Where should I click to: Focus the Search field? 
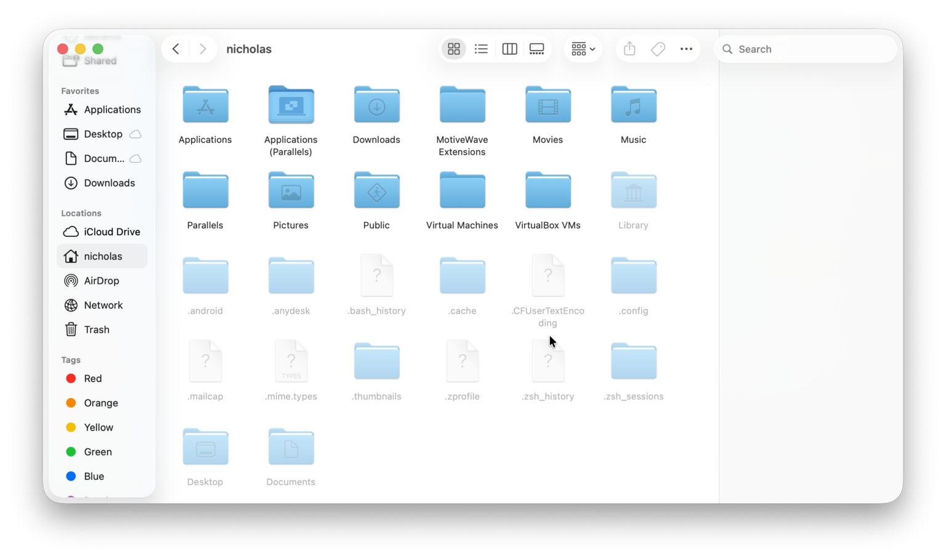click(806, 49)
